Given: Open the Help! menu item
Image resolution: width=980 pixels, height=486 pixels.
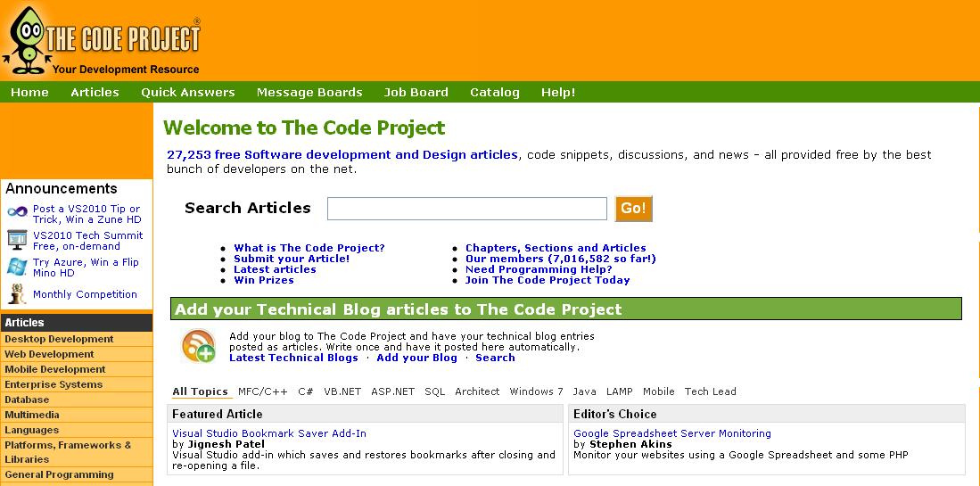Looking at the screenshot, I should click(x=558, y=93).
